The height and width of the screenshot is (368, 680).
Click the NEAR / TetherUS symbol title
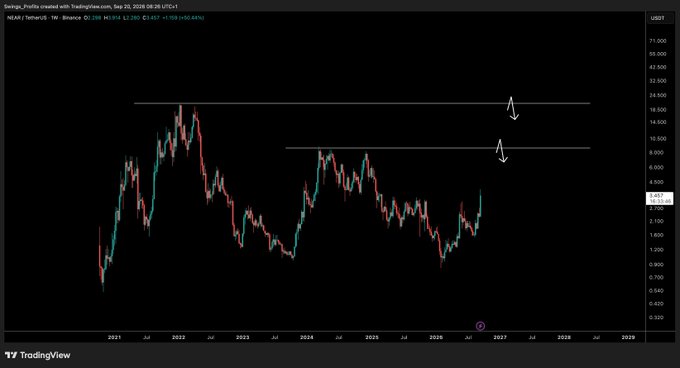point(44,18)
